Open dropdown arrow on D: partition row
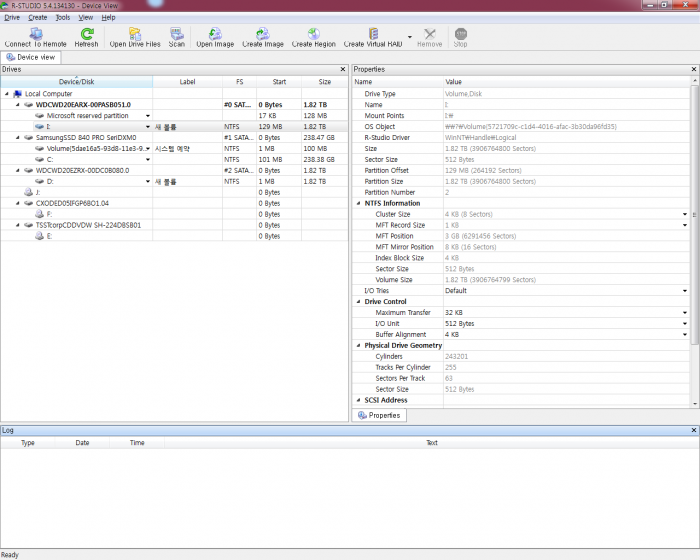The image size is (700, 560). tap(148, 181)
